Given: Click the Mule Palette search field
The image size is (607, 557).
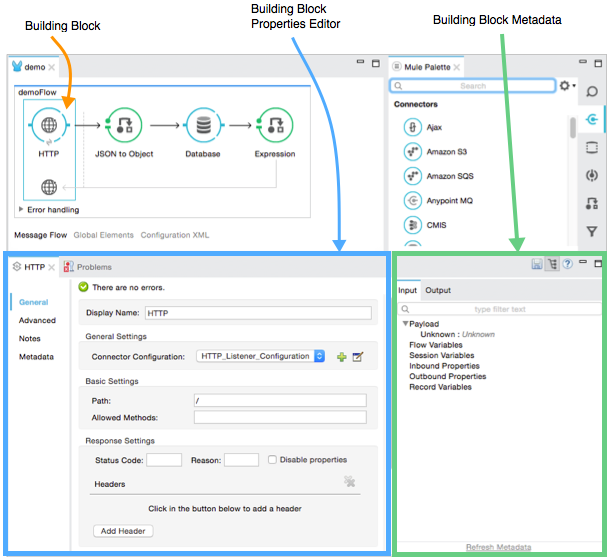Looking at the screenshot, I should (472, 86).
